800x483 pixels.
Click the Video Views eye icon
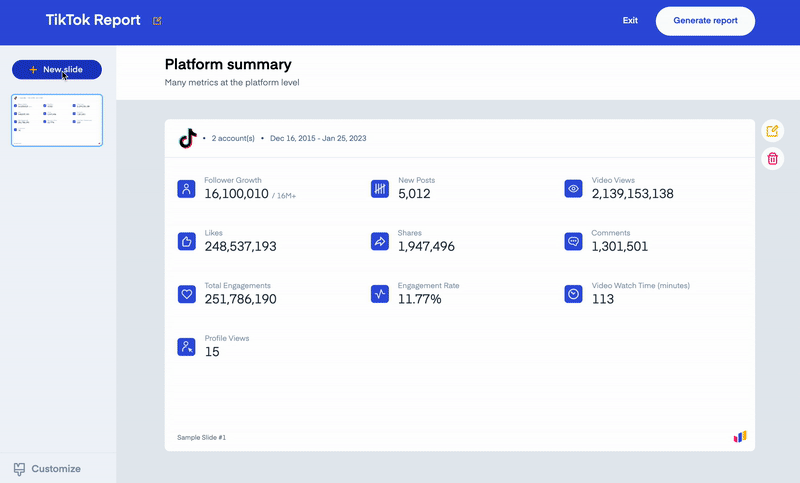point(573,189)
